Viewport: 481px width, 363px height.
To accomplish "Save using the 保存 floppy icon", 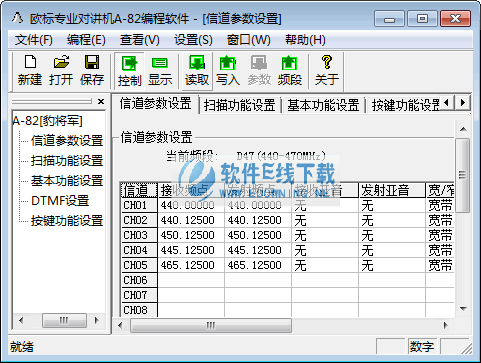I will (x=92, y=71).
